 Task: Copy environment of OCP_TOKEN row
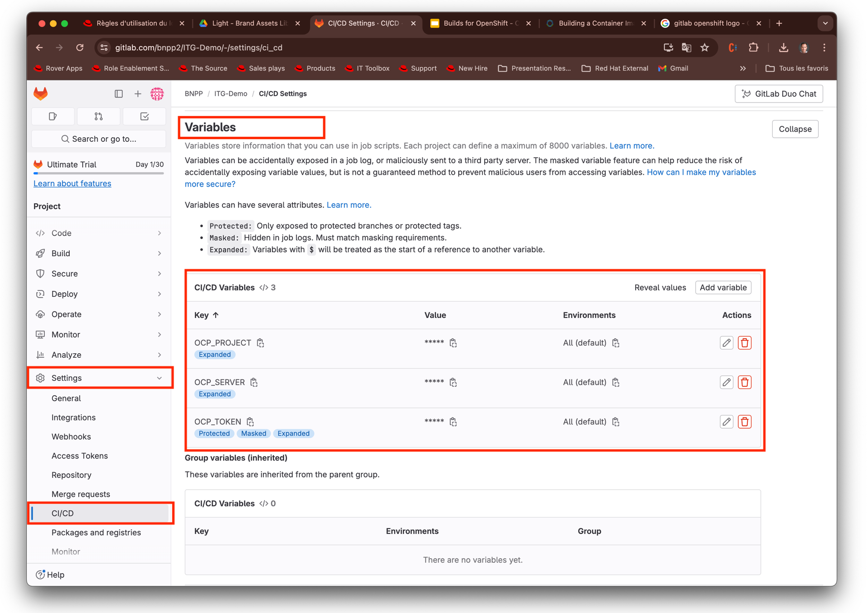point(616,421)
